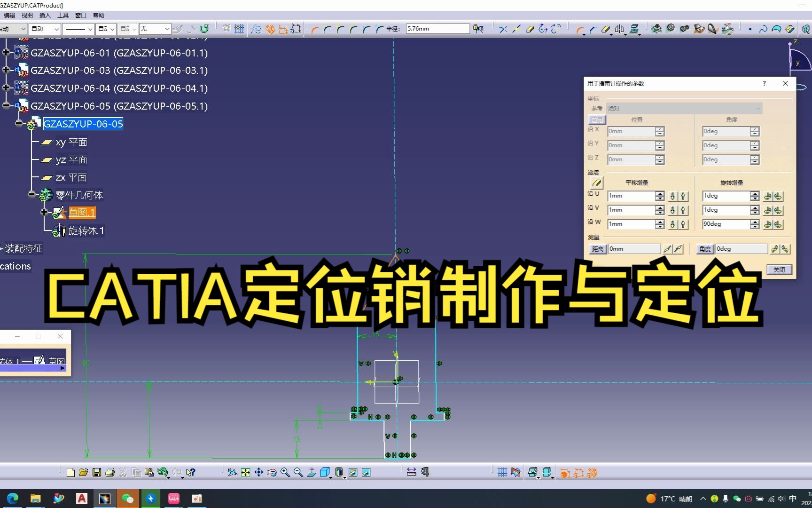This screenshot has width=812, height=508.
Task: Expand the GZASZYUP-06-03 tree node
Action: click(x=6, y=70)
